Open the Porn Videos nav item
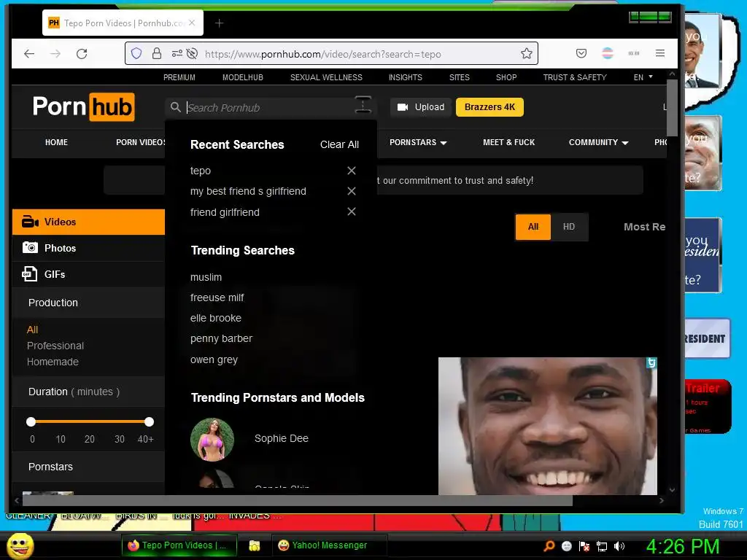Screen dimensions: 747x560 [x=141, y=142]
